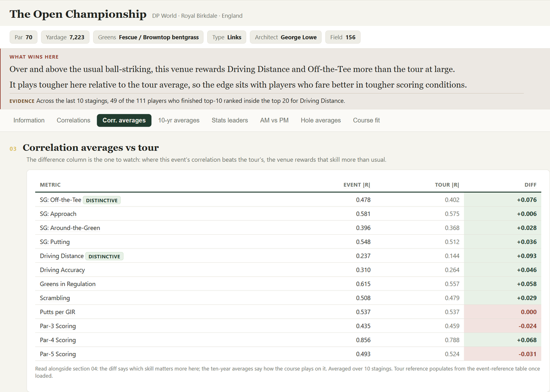Select the SG: Putting row label

click(x=55, y=242)
